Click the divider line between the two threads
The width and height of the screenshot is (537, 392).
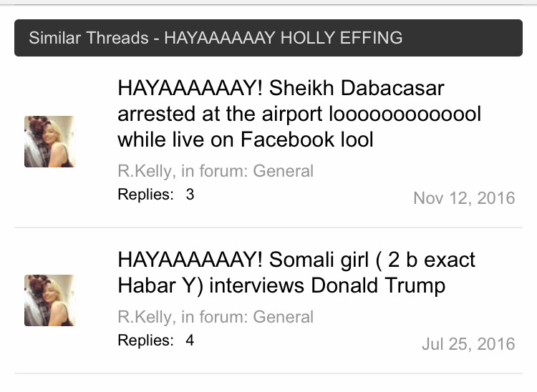[x=268, y=227]
